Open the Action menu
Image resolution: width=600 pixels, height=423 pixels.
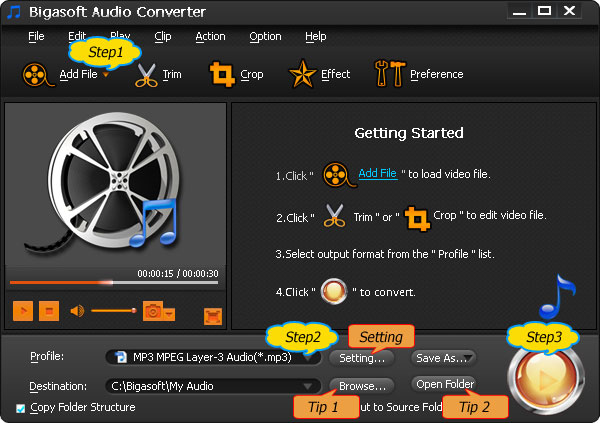coord(210,36)
